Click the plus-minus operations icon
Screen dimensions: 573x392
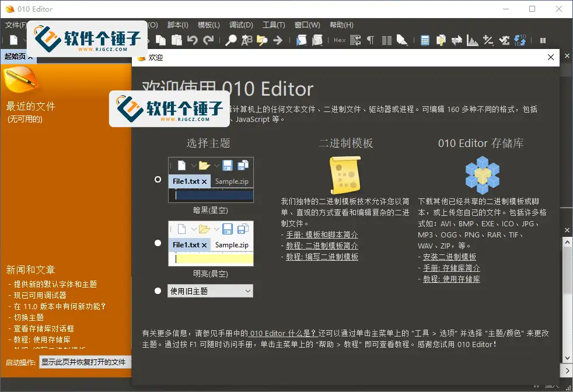point(488,40)
